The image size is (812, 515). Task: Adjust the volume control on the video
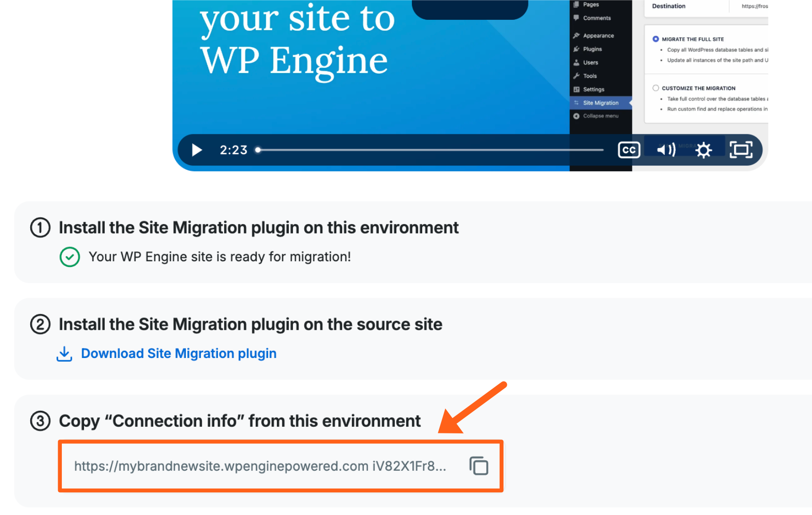click(x=666, y=150)
